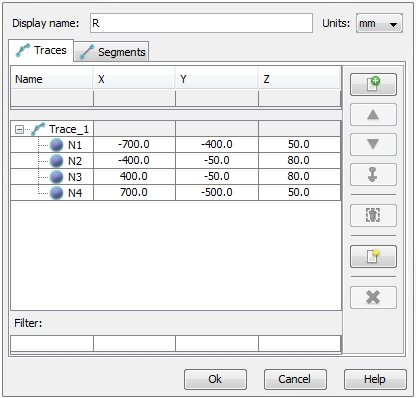
Task: Click the X column header
Action: tap(134, 79)
